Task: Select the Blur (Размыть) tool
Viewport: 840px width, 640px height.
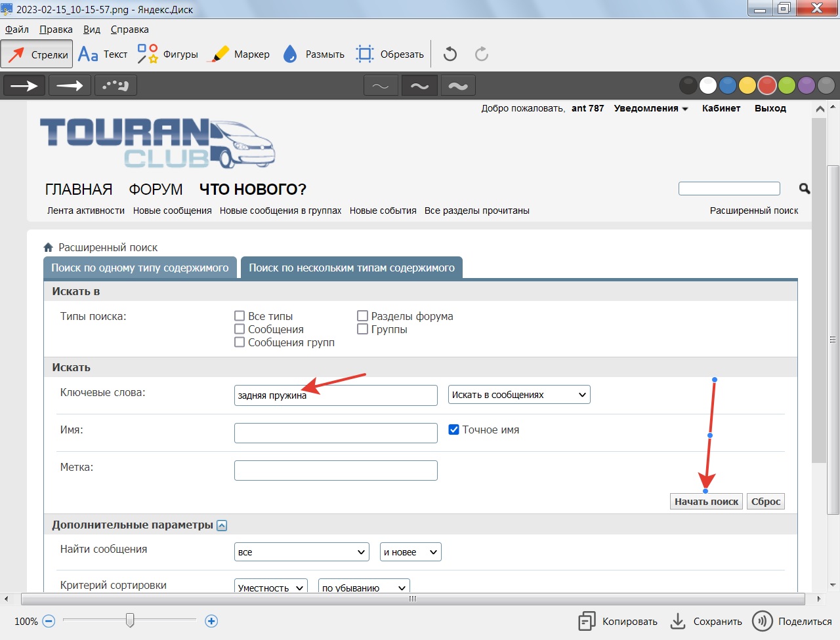Action: coord(314,54)
